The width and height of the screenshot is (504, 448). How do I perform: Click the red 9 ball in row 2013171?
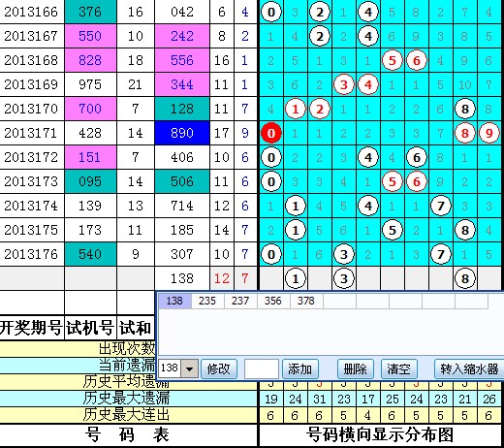tap(489, 133)
